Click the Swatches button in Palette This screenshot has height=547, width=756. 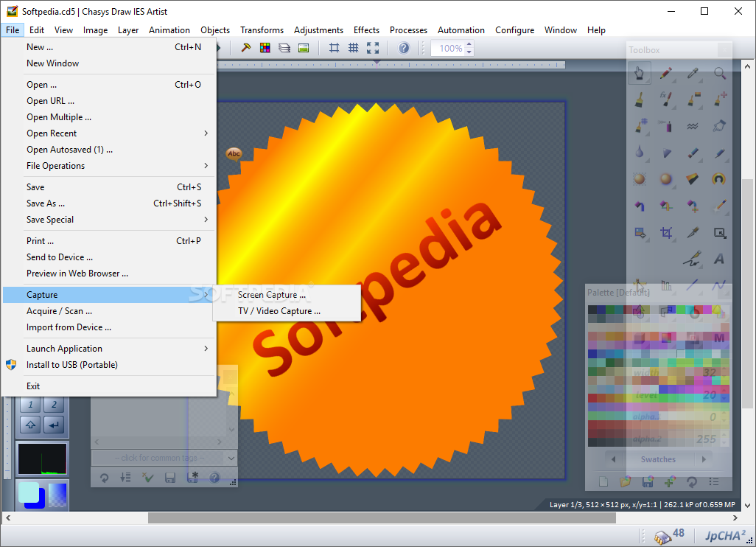[x=658, y=459]
